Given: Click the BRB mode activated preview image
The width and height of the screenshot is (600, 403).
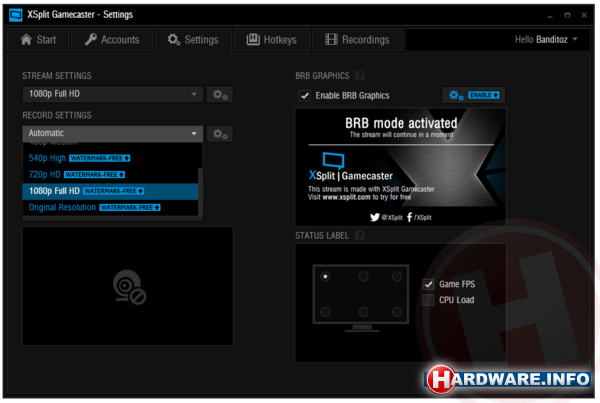Looking at the screenshot, I should point(401,167).
